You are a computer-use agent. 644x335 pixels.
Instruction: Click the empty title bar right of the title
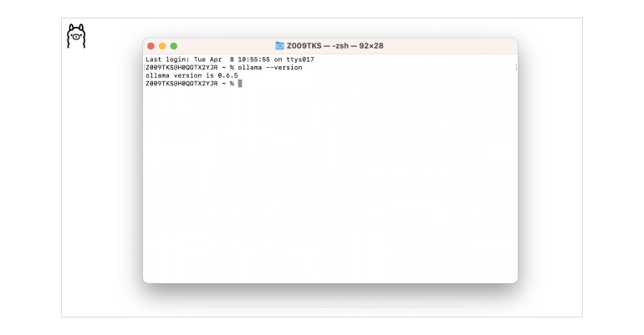coord(452,46)
